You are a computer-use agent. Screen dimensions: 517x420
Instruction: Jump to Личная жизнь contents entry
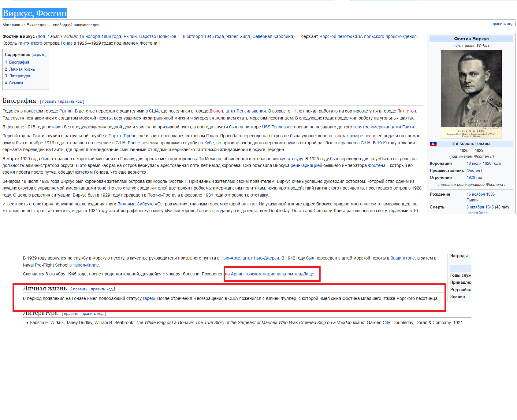click(22, 69)
